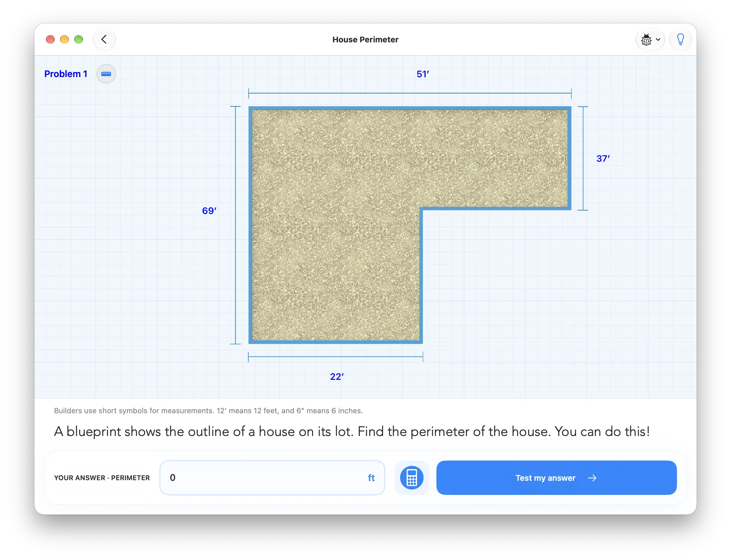Click the Test my answer button
This screenshot has width=731, height=560.
tap(556, 478)
